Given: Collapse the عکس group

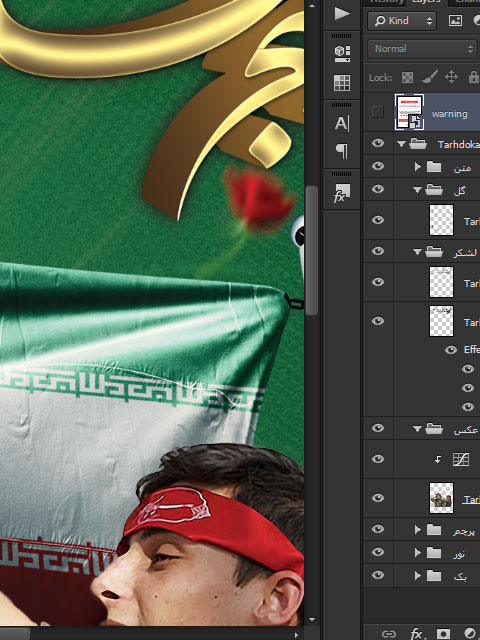Looking at the screenshot, I should click(417, 429).
